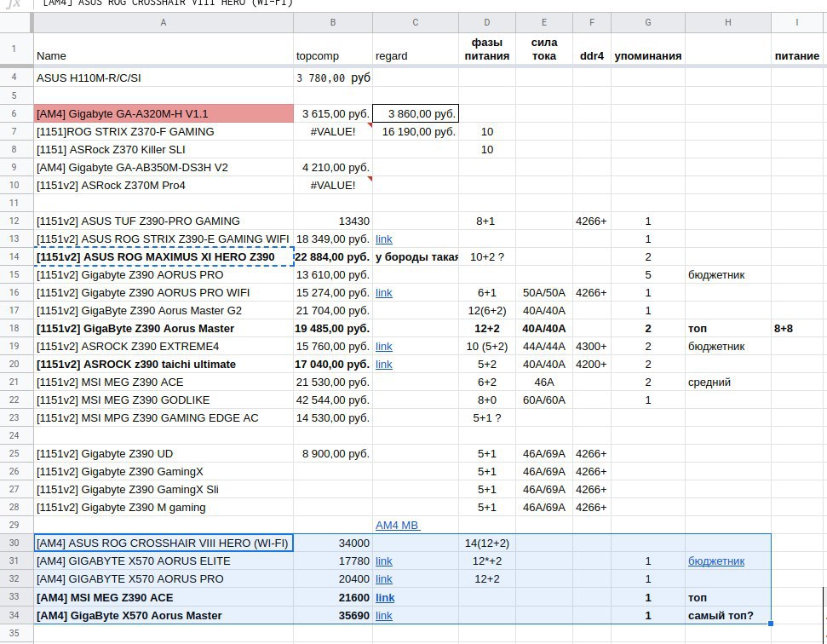
Task: Select column C header
Action: pyautogui.click(x=416, y=23)
